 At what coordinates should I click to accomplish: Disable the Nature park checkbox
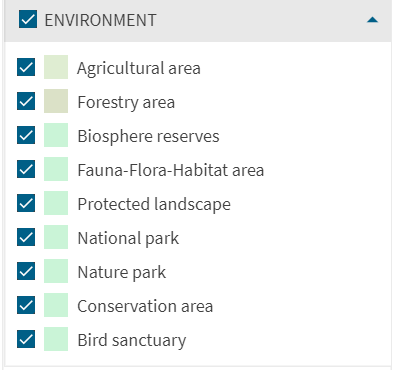point(26,271)
